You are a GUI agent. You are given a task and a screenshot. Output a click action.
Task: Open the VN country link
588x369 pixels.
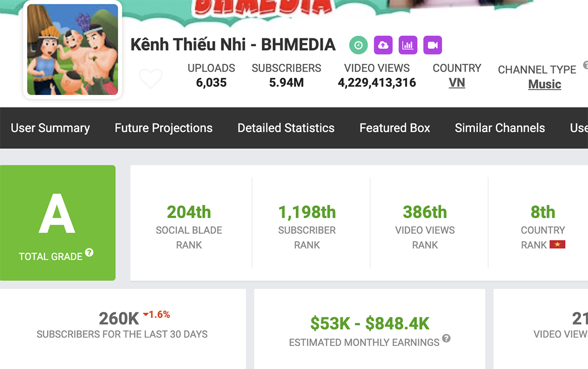[x=457, y=83]
